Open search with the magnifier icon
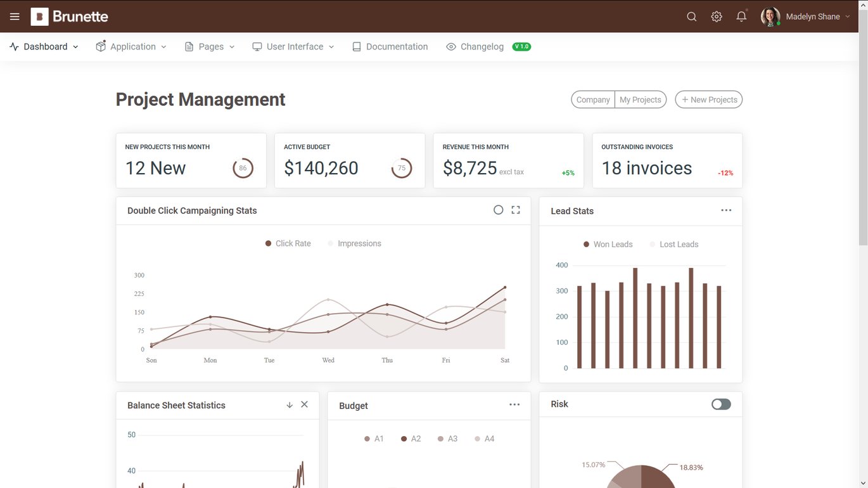 [692, 16]
